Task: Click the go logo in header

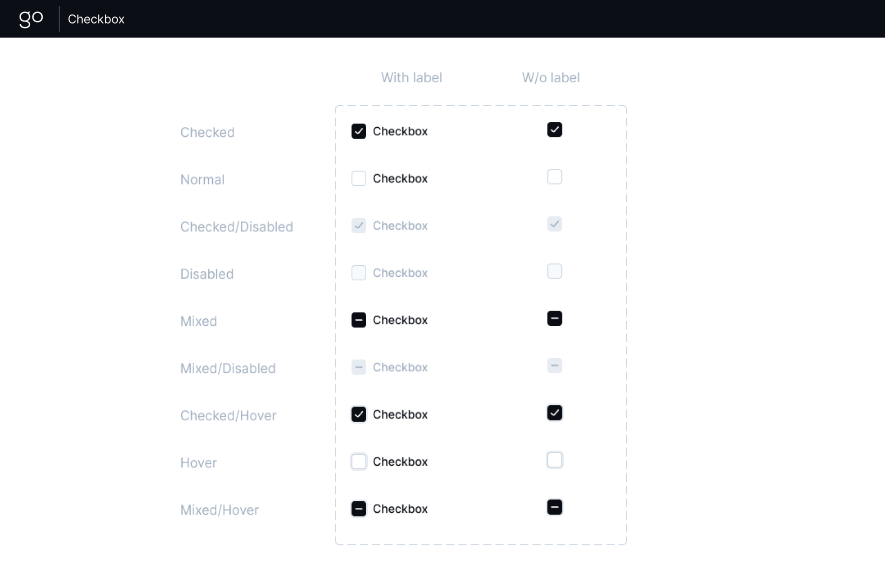Action: (31, 19)
